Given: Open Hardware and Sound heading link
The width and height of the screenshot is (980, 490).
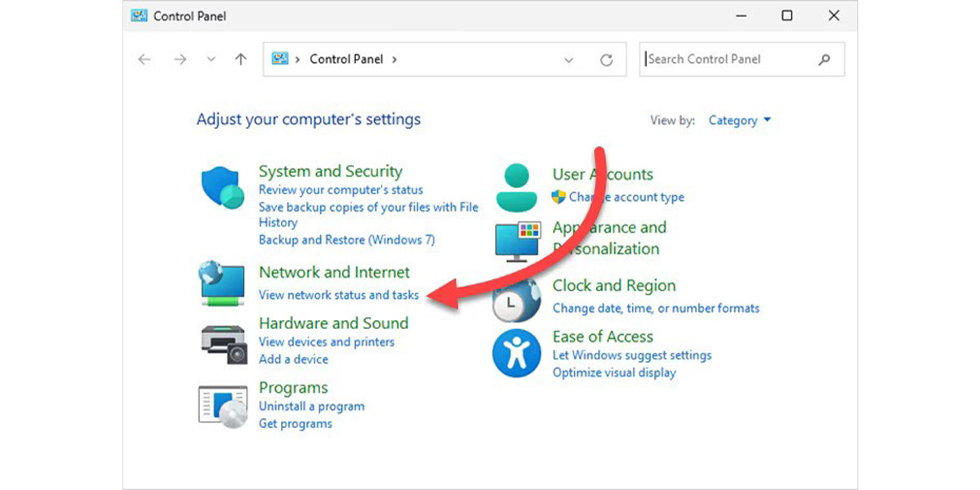Looking at the screenshot, I should [x=333, y=323].
